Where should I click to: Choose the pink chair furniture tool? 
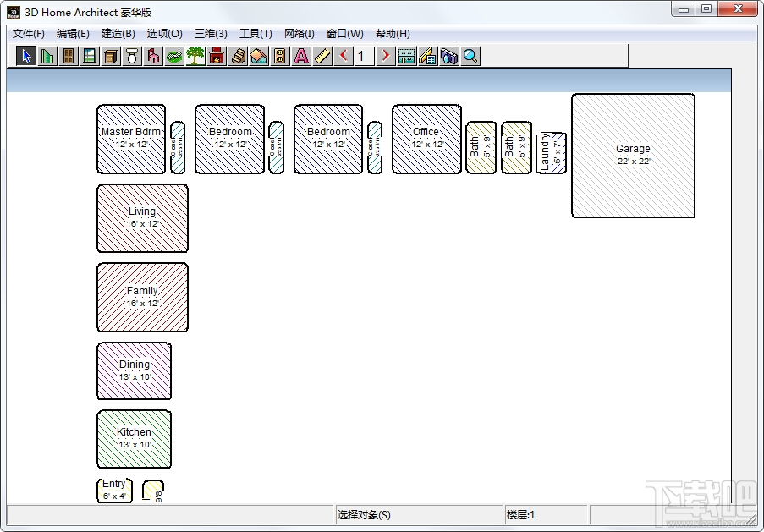(153, 56)
